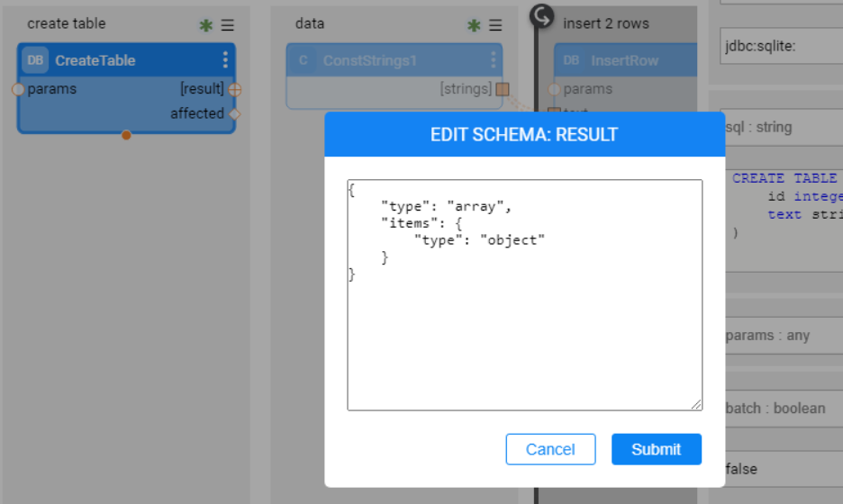Click the affected diamond output port

pos(235,114)
